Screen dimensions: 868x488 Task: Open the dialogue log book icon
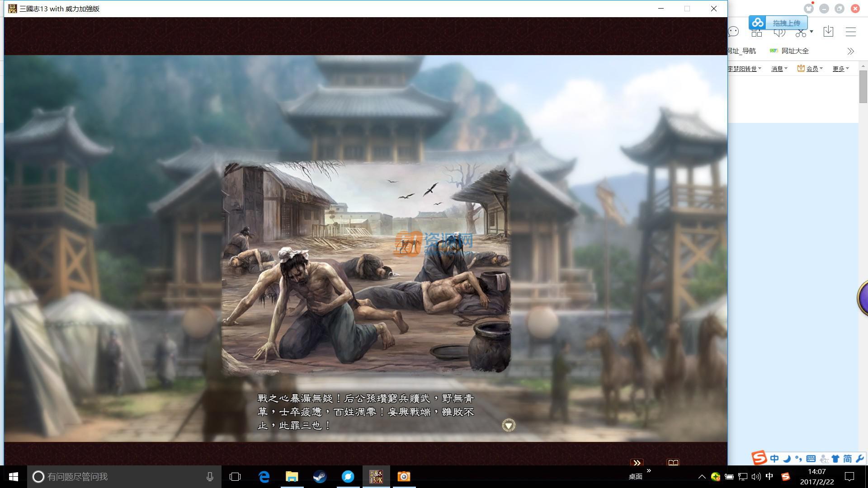point(673,463)
